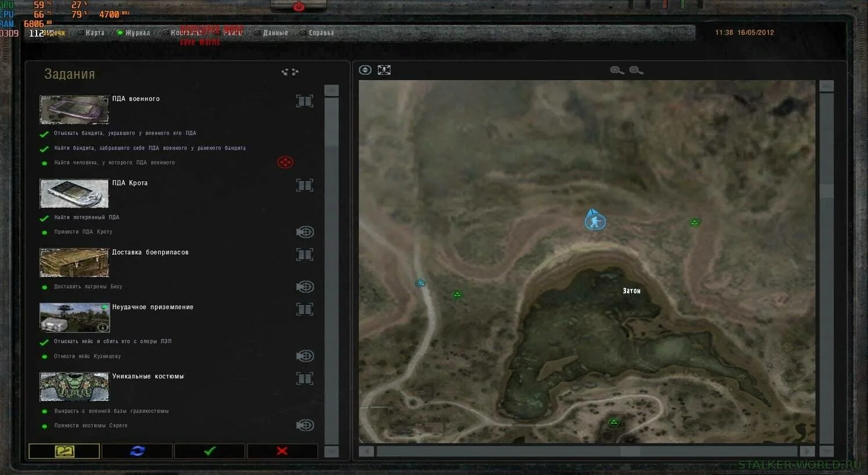
Task: Filter tasks in progress with blue arrows
Action: [x=137, y=451]
